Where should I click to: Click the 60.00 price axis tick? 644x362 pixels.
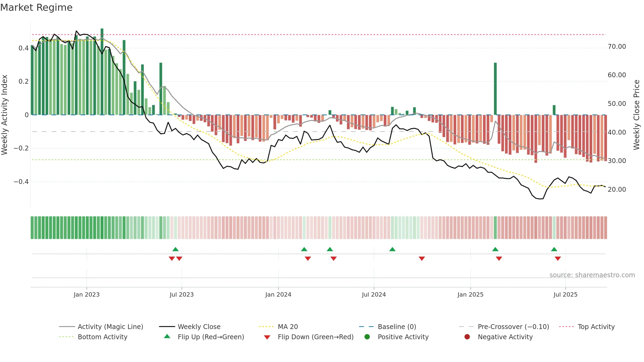(x=617, y=75)
